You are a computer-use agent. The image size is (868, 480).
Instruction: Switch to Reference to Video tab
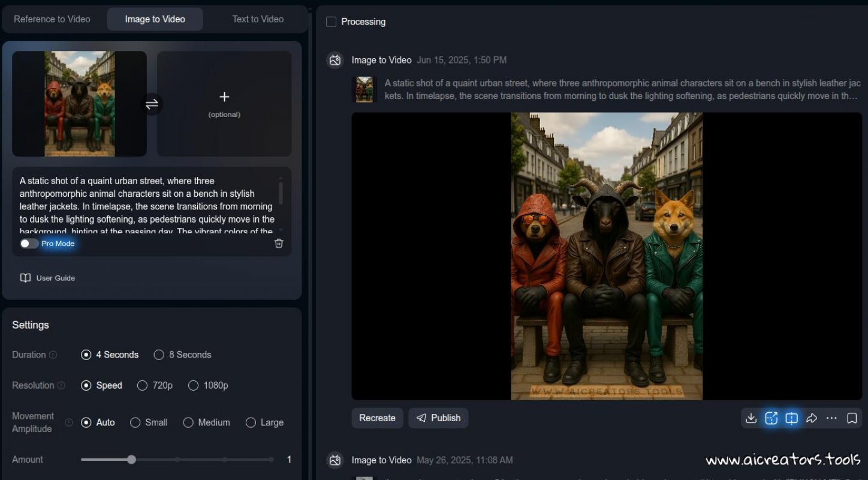[52, 19]
